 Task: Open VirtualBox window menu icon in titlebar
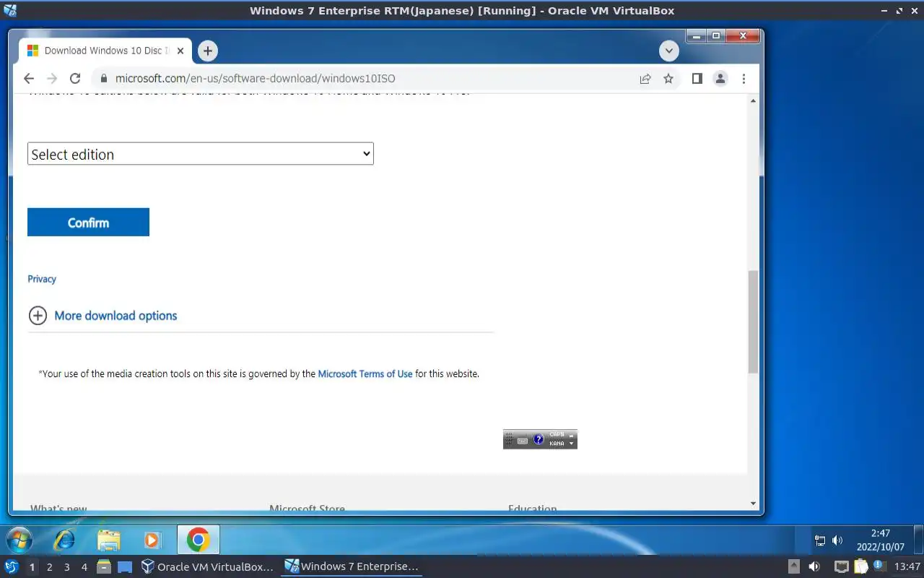tap(9, 10)
